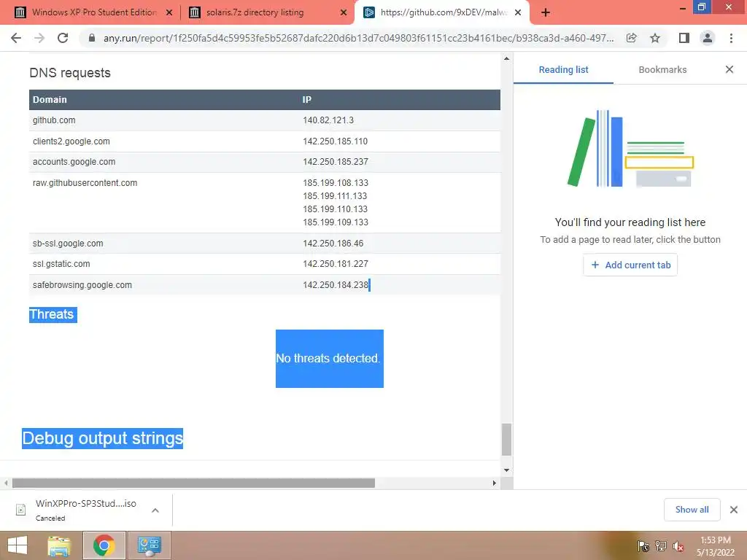The width and height of the screenshot is (747, 560).
Task: Open the Chrome profile avatar
Action: [x=708, y=38]
